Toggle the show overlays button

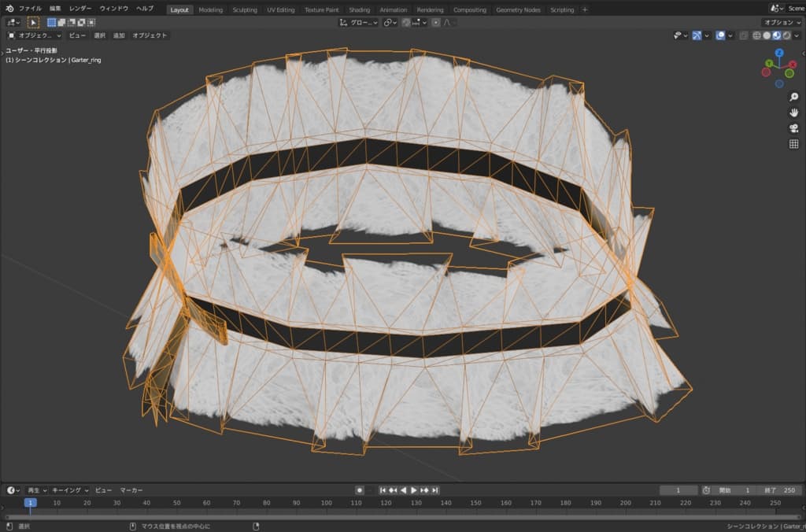pyautogui.click(x=720, y=35)
